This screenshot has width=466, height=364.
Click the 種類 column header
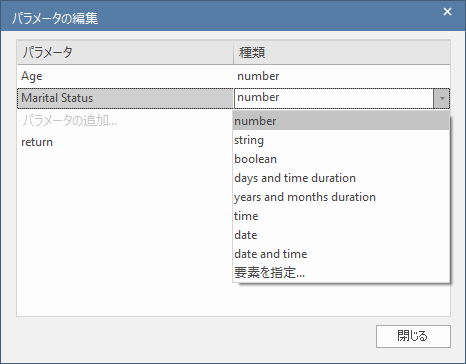pyautogui.click(x=342, y=52)
